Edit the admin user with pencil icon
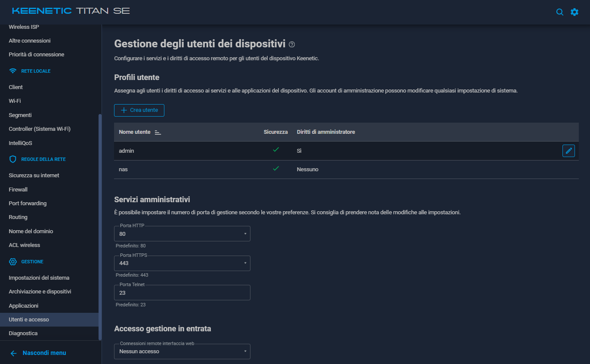Viewport: 590px width, 364px height. (x=568, y=151)
